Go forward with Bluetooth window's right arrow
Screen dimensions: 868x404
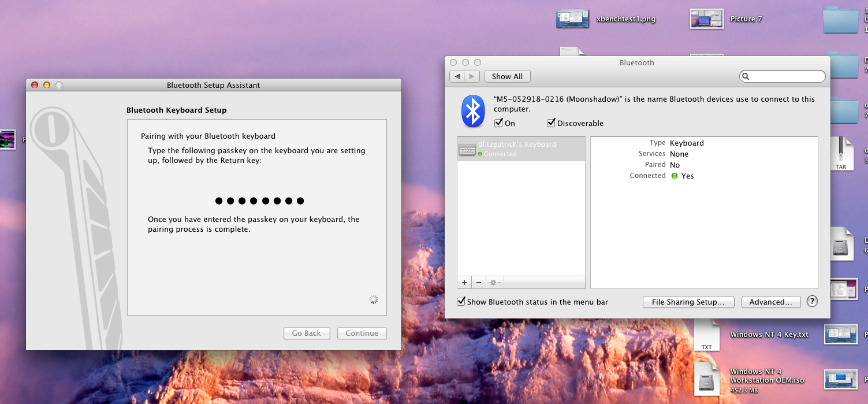pyautogui.click(x=472, y=76)
